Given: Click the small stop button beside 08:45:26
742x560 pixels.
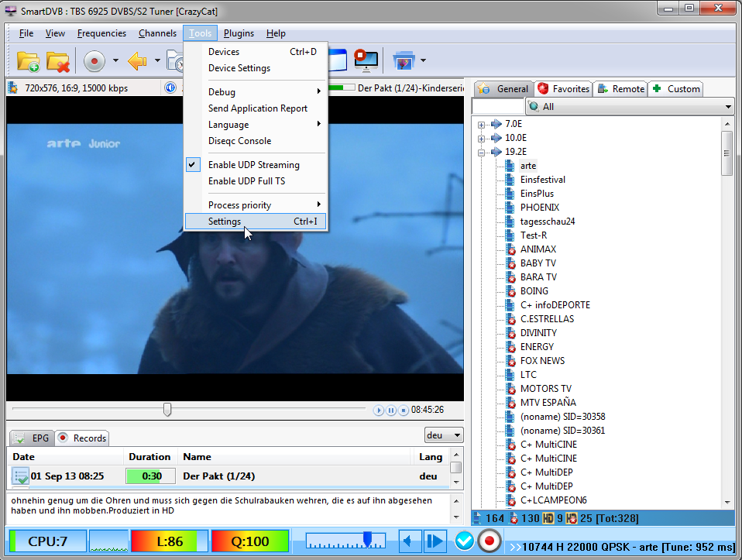Looking at the screenshot, I should pos(404,411).
